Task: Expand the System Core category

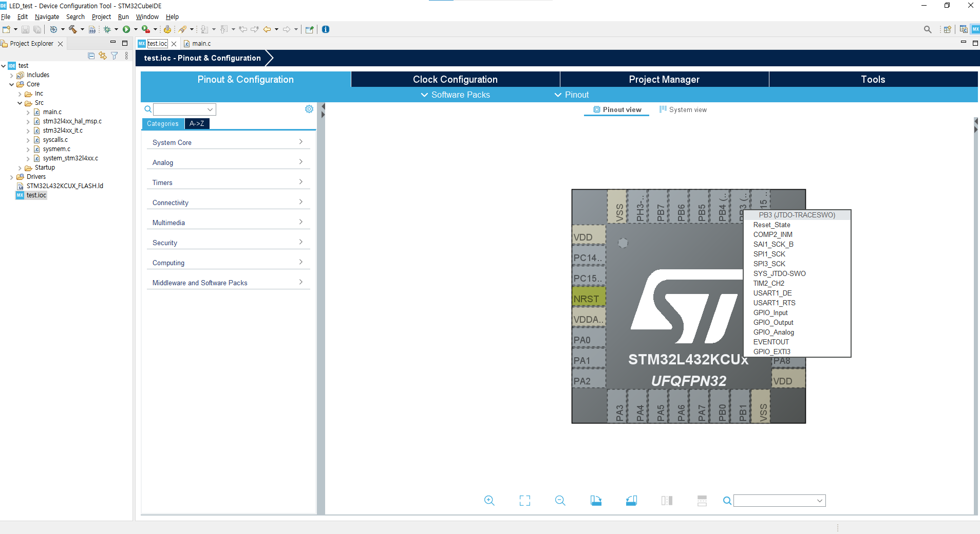Action: coord(228,142)
